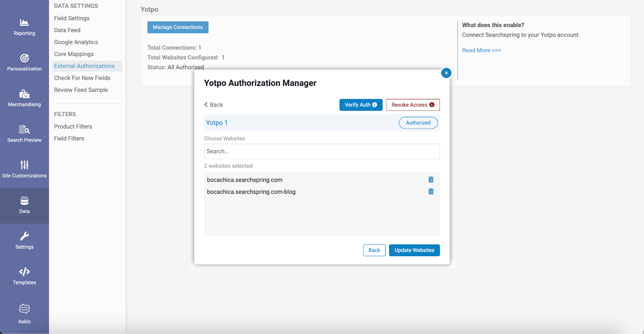Open the Core Mappings menu item
Screen dimensions: 644x334
74,54
